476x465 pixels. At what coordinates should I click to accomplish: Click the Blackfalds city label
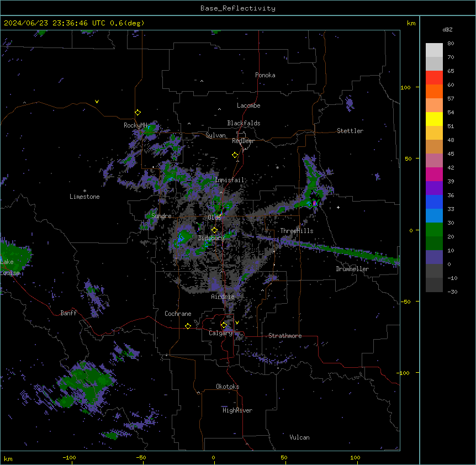(244, 123)
